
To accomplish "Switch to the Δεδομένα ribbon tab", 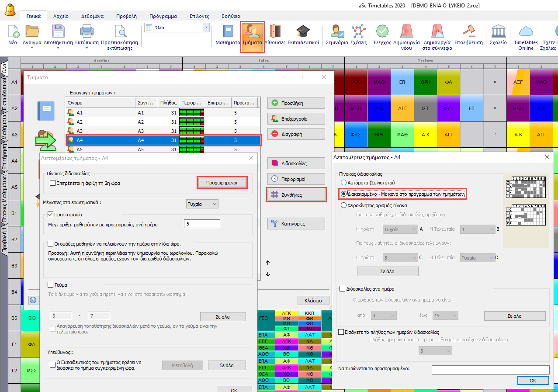I will (x=92, y=16).
